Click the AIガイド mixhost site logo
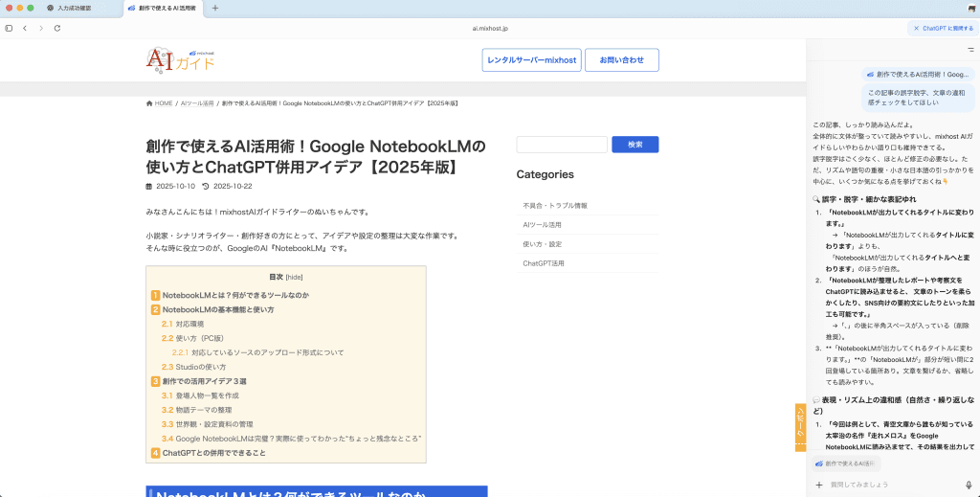The image size is (980, 497). pos(180,60)
